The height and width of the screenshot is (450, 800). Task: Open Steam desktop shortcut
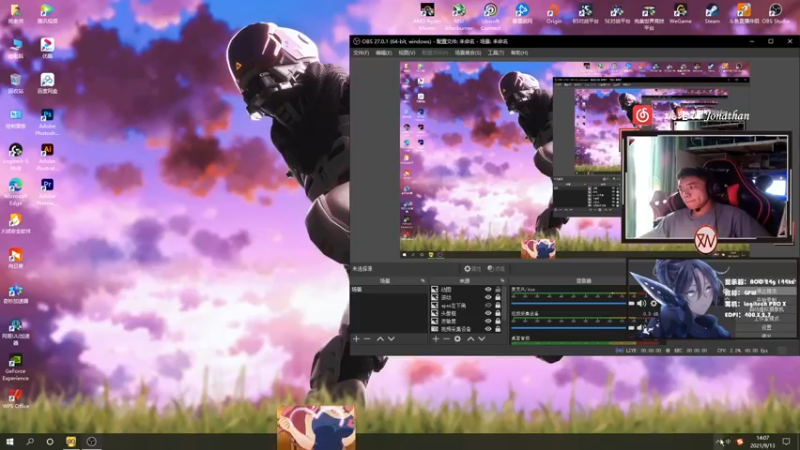pos(712,14)
